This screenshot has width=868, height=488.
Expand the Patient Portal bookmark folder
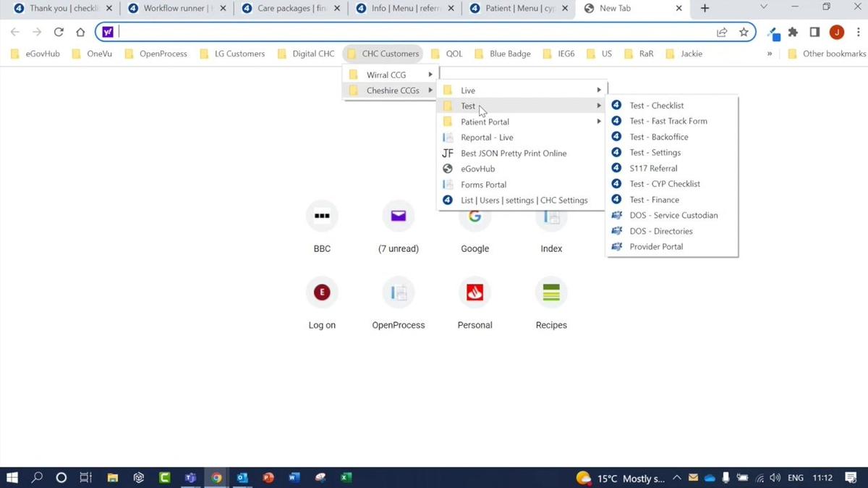point(521,122)
